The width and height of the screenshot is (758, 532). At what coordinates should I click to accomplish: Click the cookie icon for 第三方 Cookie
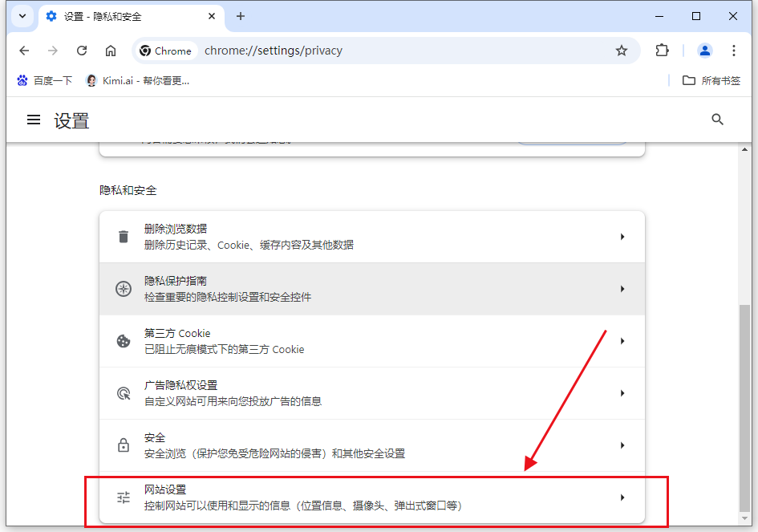[124, 342]
